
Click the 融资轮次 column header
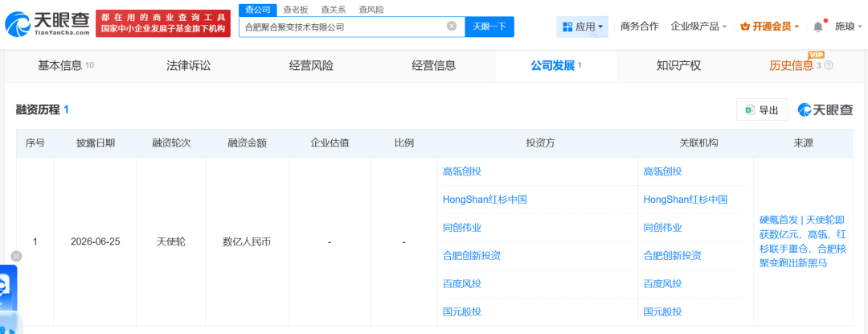(x=171, y=143)
